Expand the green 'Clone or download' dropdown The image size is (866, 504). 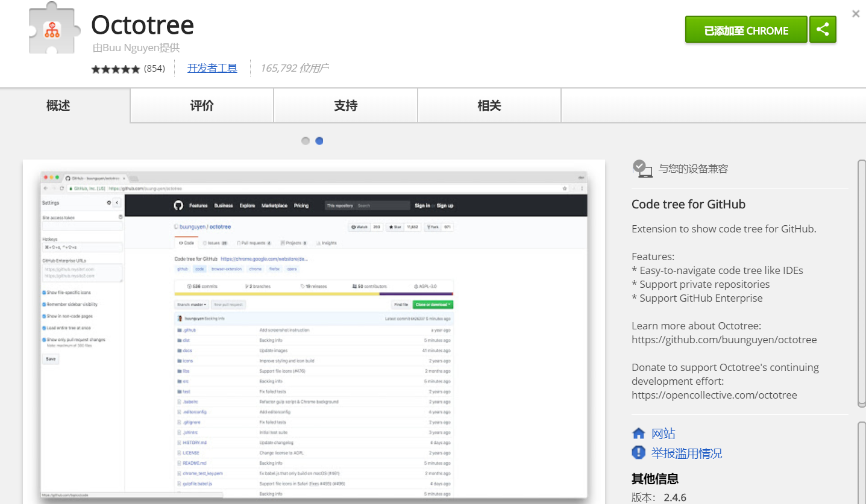coord(433,305)
